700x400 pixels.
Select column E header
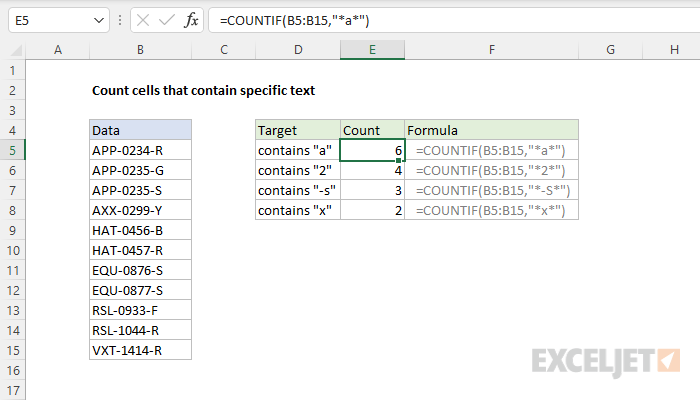click(372, 50)
